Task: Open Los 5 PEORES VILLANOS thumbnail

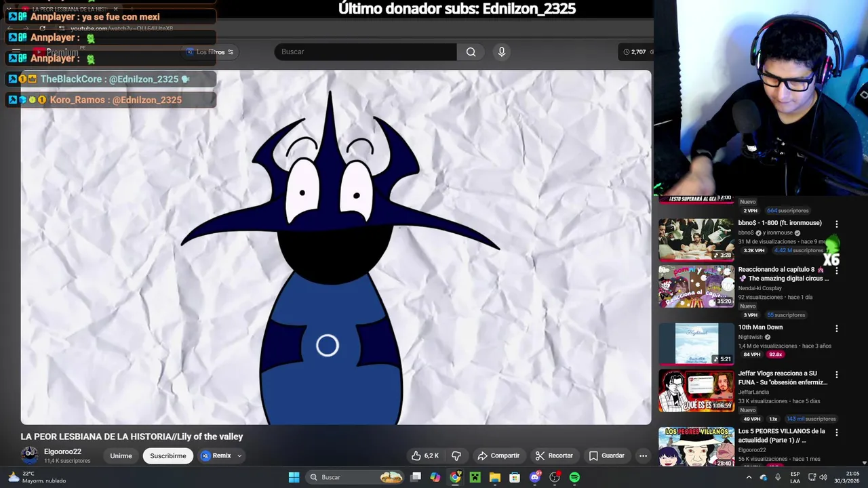Action: 696,446
